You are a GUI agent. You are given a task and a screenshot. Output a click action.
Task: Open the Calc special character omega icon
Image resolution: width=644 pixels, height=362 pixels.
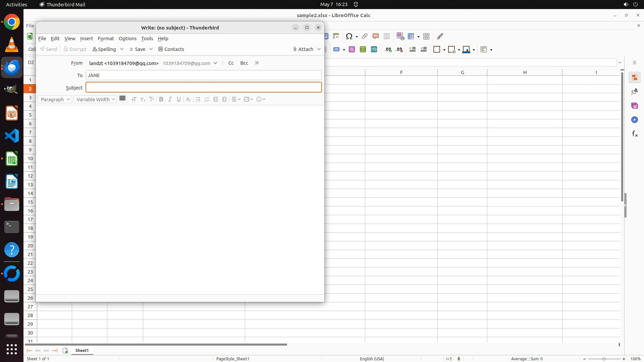(349, 36)
